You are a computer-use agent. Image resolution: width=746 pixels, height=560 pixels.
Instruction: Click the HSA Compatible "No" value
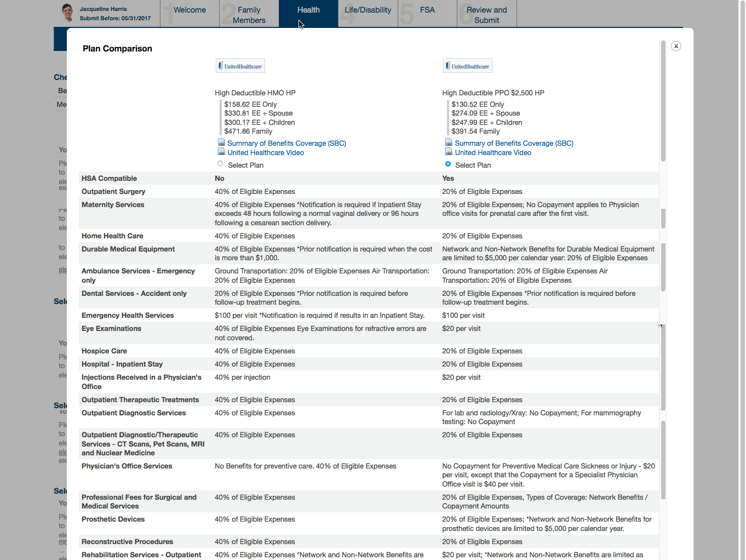[x=220, y=178]
